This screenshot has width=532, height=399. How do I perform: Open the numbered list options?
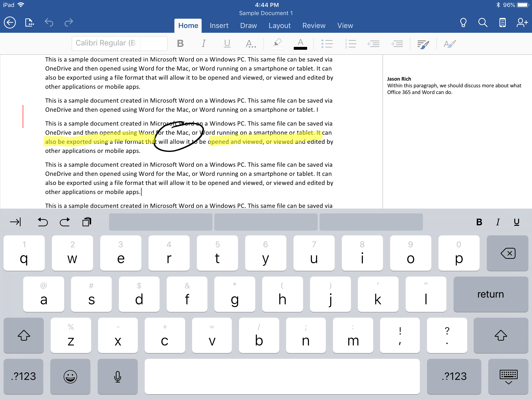click(350, 44)
